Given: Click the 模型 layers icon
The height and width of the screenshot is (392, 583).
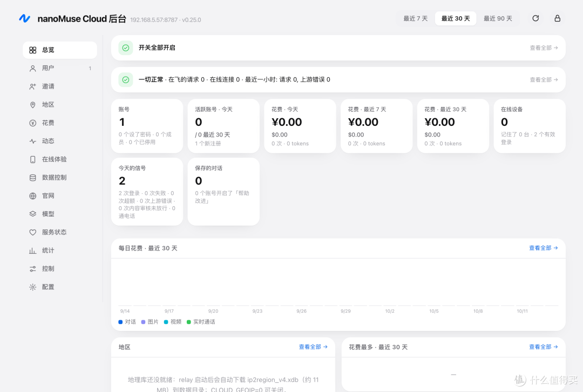Looking at the screenshot, I should 33,214.
